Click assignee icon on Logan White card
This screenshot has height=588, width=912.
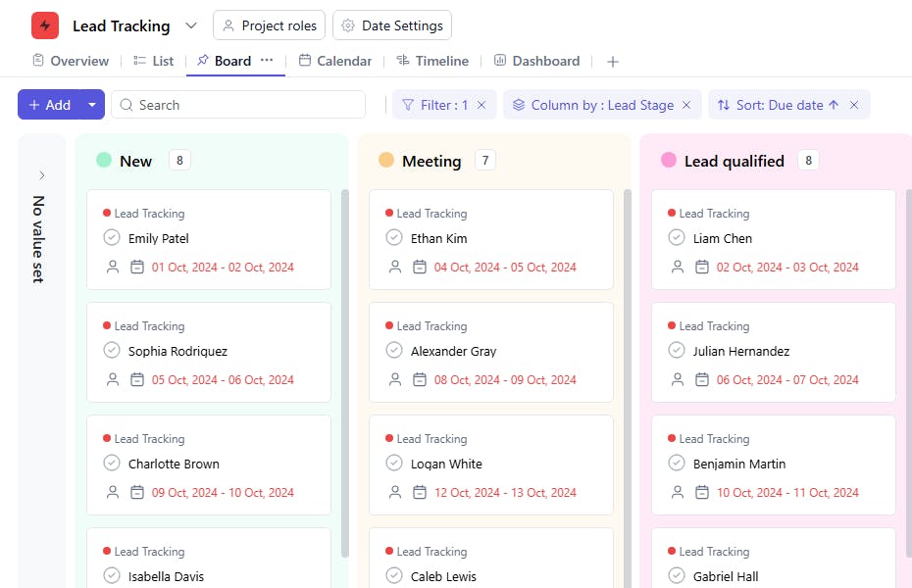click(395, 492)
